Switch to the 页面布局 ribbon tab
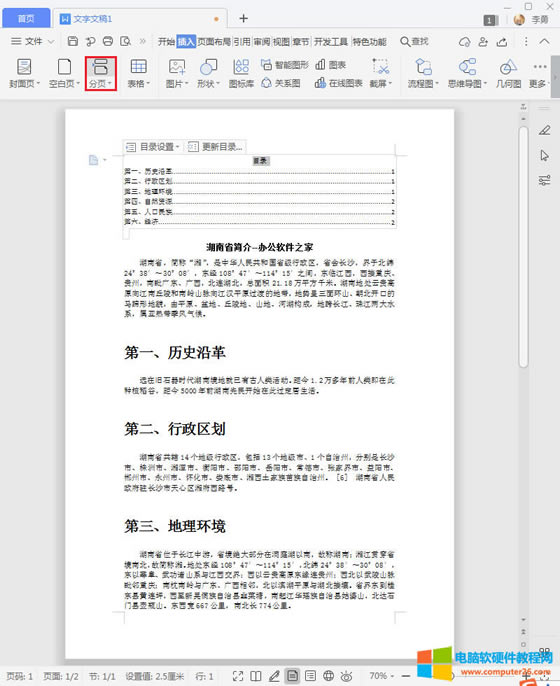This screenshot has width=560, height=686. click(214, 42)
